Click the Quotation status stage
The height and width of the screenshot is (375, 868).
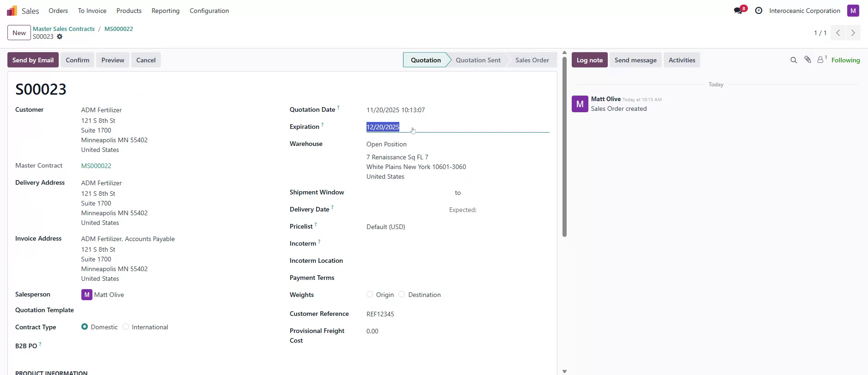pos(426,60)
